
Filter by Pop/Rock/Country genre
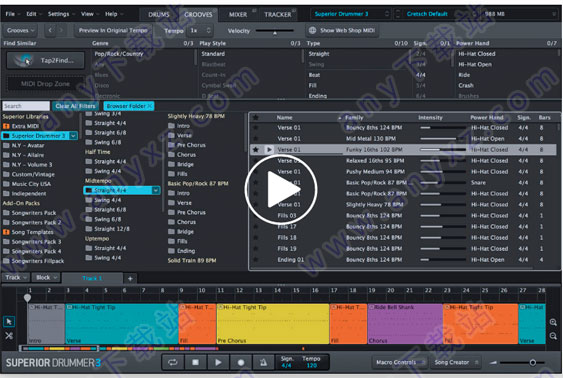click(x=119, y=54)
